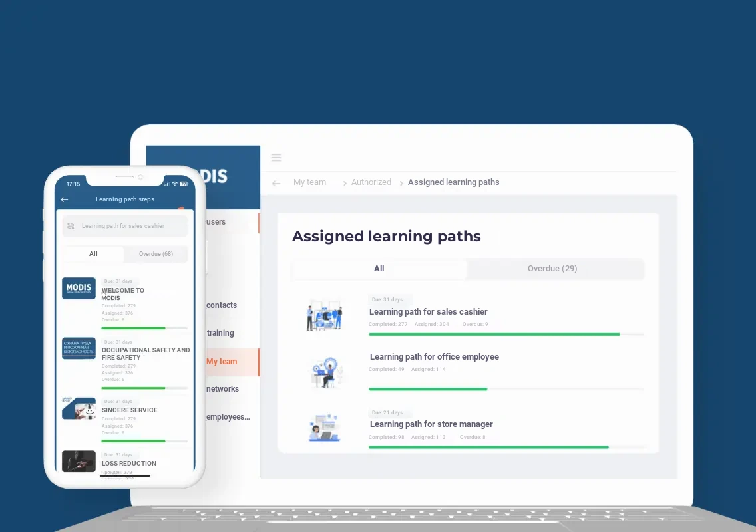Select My team in the sidebar

232,362
